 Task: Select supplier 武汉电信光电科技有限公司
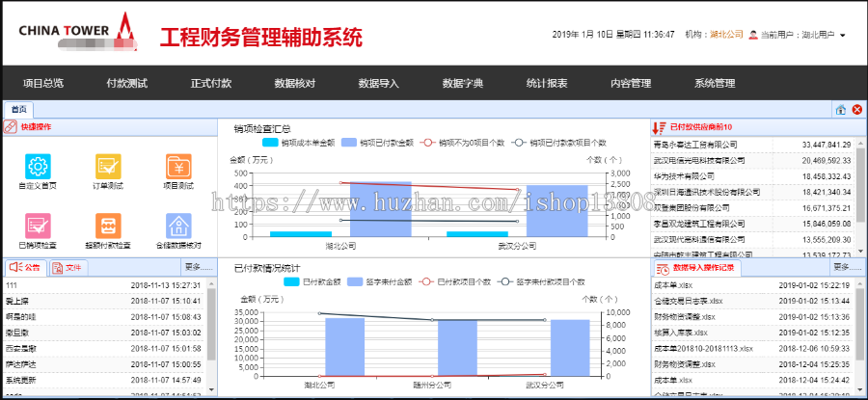pyautogui.click(x=699, y=160)
